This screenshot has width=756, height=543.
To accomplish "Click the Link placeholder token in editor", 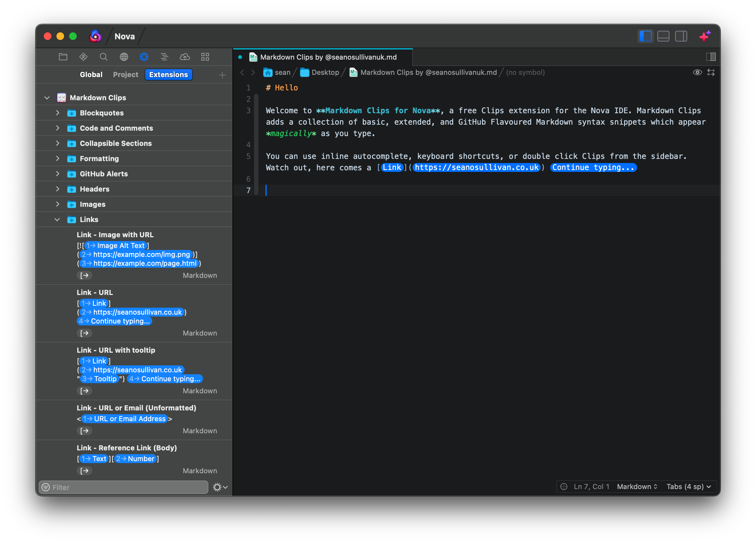I will pyautogui.click(x=392, y=167).
